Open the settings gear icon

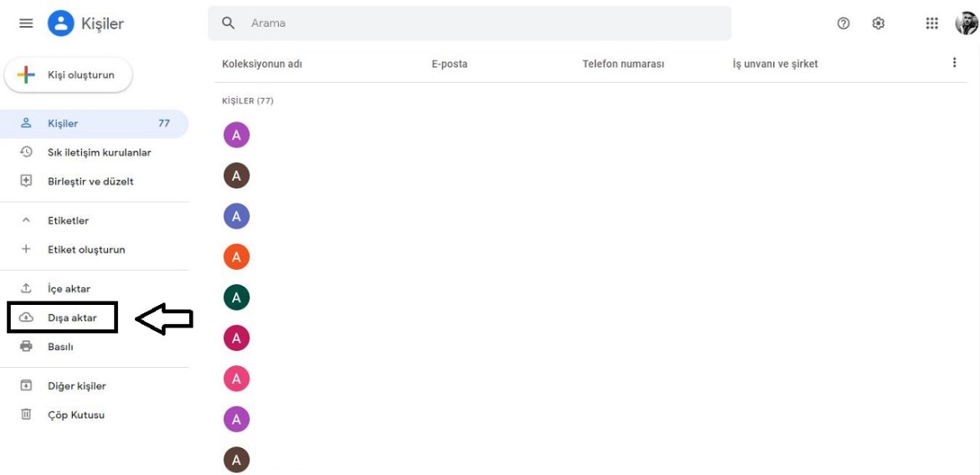(x=878, y=23)
